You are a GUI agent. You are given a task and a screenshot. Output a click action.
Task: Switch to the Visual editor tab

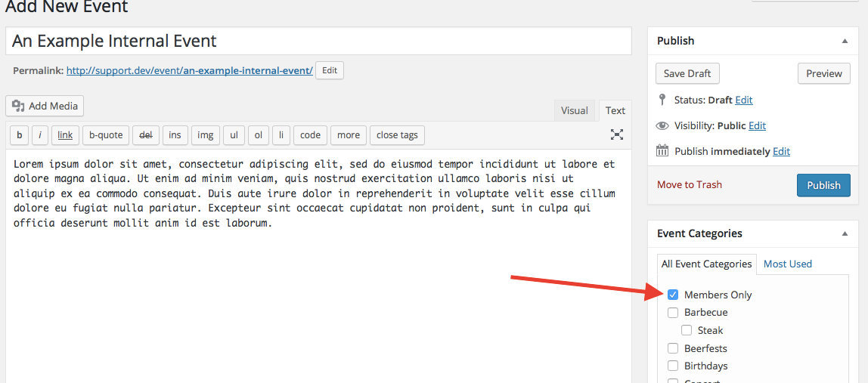tap(574, 110)
